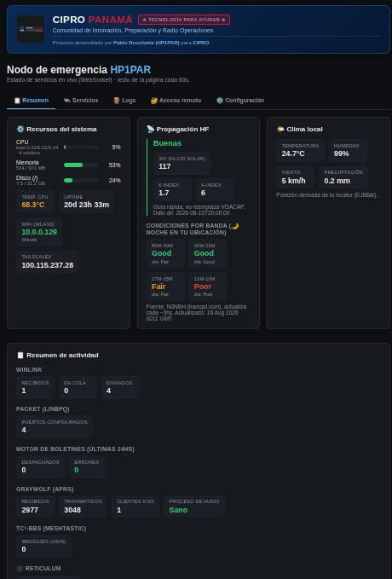Click the Graywolf Transmitidos value 3048
This screenshot has width=392, height=579.
tap(72, 510)
